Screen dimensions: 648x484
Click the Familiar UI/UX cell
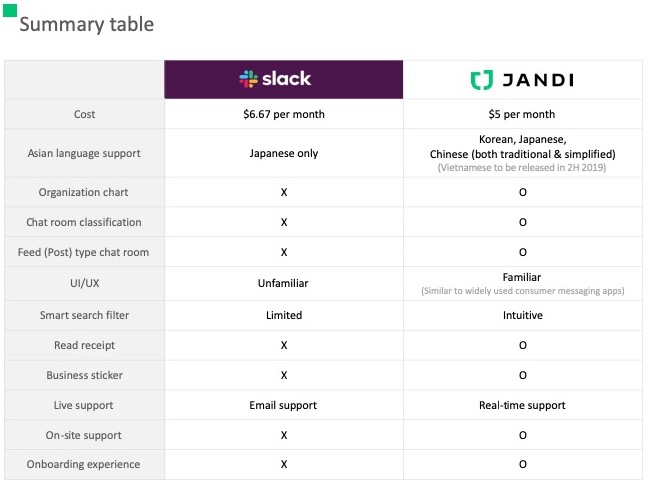click(x=522, y=277)
